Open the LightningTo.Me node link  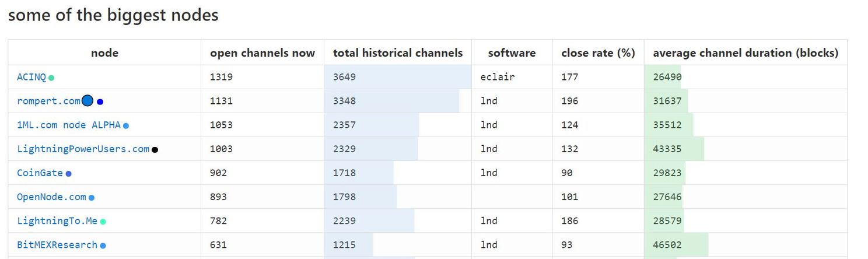[57, 220]
